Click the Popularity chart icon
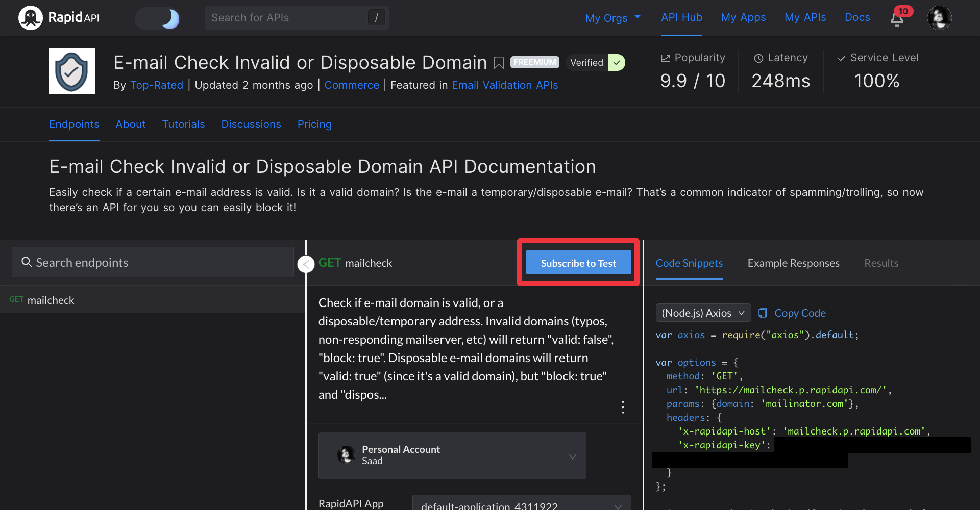 pos(665,58)
